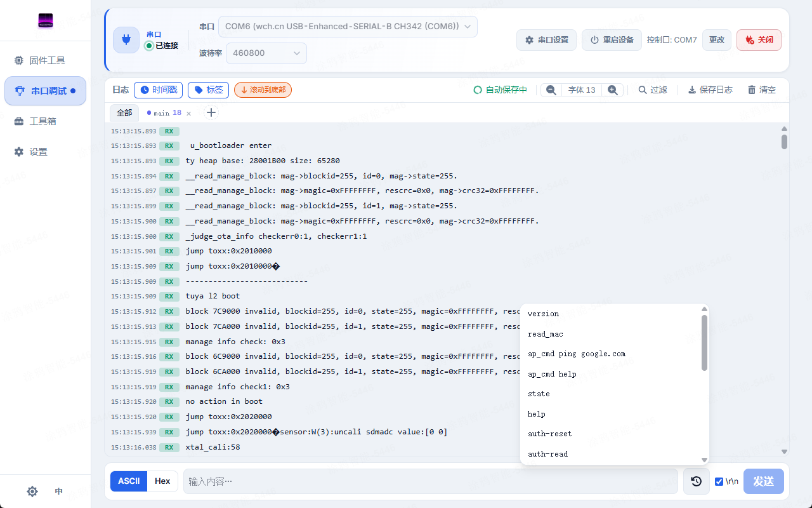Select 'state' from command history
The width and height of the screenshot is (812, 508).
pyautogui.click(x=610, y=394)
